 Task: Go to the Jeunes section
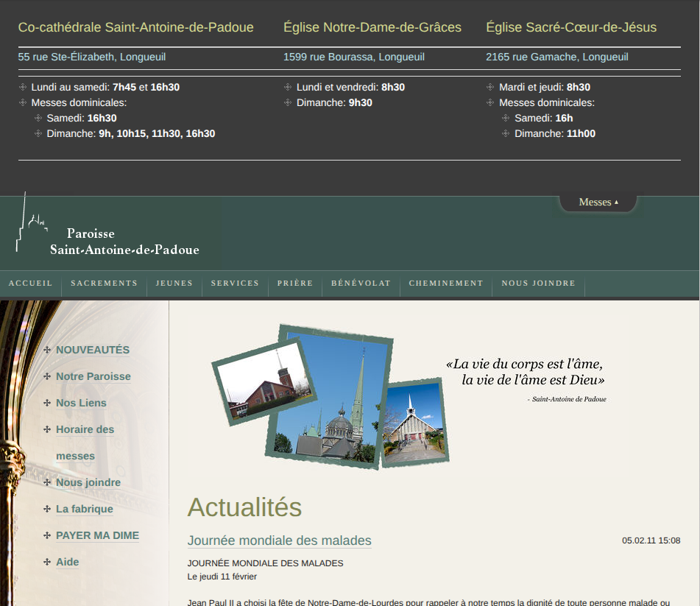click(x=174, y=283)
